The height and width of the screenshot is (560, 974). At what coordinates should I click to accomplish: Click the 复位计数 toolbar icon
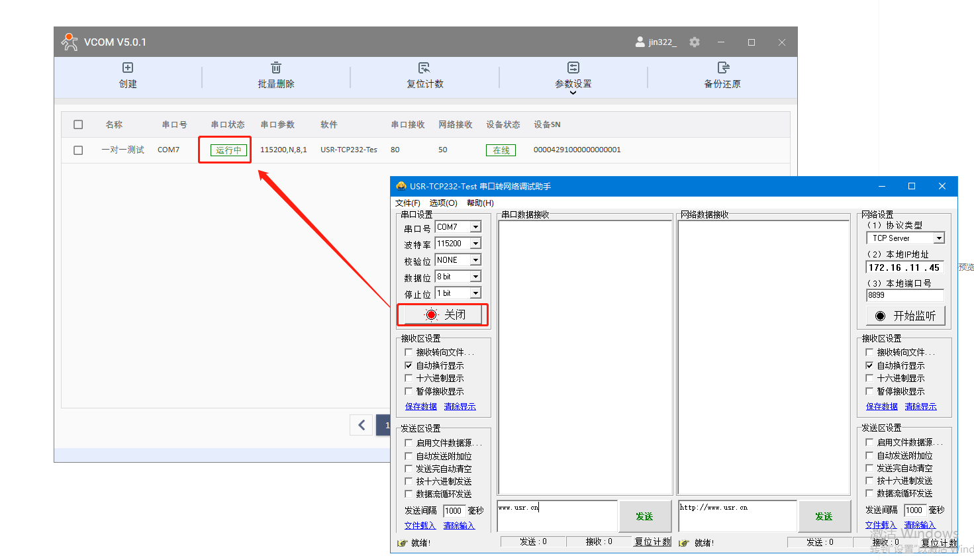tap(424, 68)
